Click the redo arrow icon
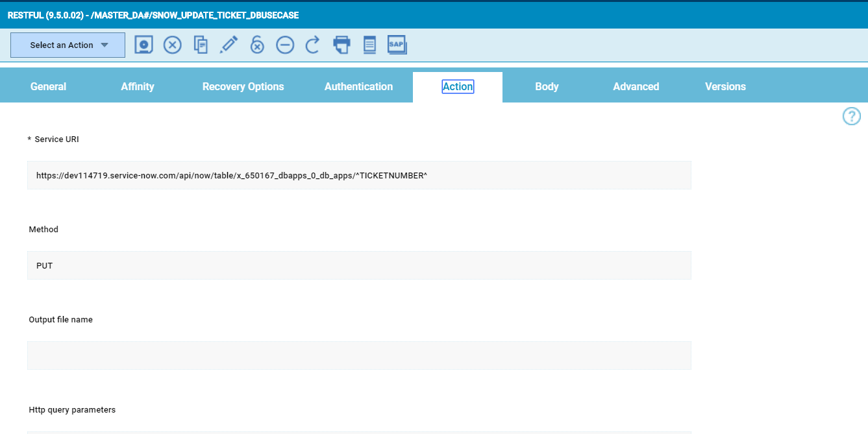The width and height of the screenshot is (868, 434). pyautogui.click(x=312, y=44)
